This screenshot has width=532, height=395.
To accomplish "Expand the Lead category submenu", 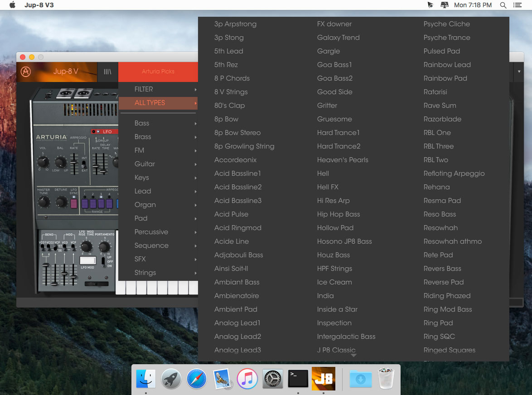I will tap(158, 191).
